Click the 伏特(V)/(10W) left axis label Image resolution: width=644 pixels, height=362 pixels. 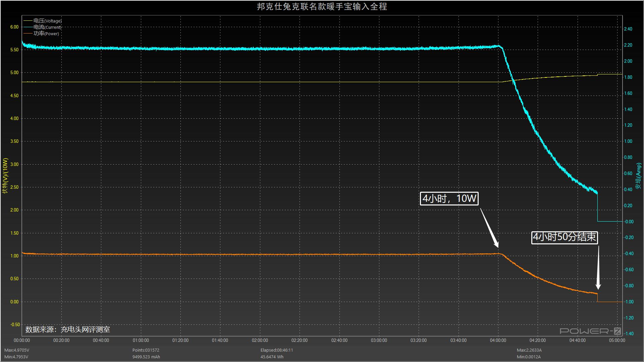pos(5,176)
